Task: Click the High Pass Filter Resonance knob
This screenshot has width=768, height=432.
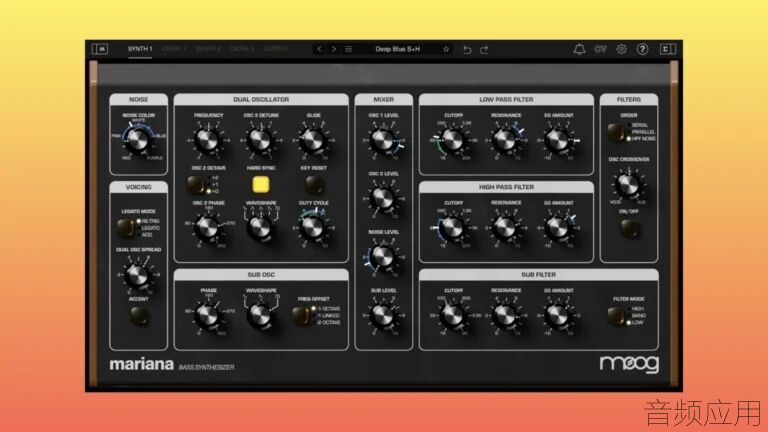Action: click(x=505, y=228)
